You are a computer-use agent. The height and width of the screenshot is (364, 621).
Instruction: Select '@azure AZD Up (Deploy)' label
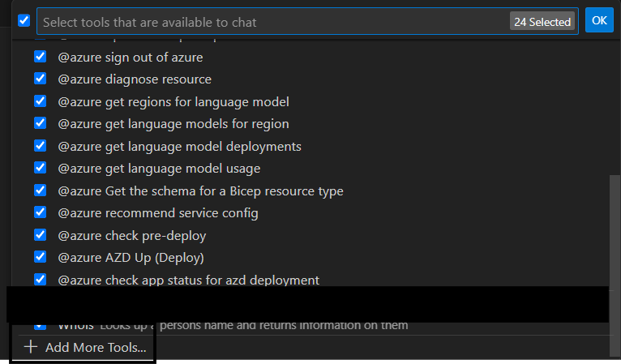[x=131, y=258]
